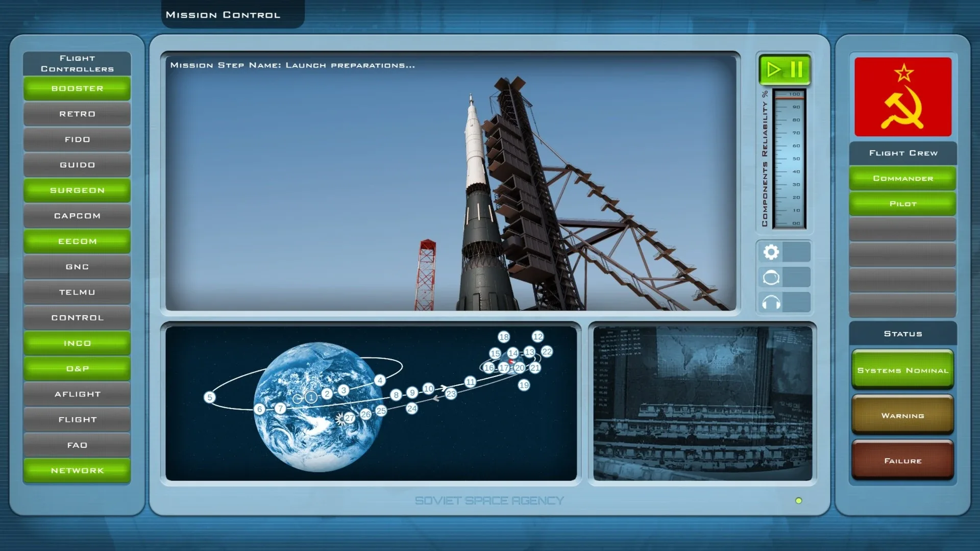Toggle the SURGEON flight controller
This screenshot has width=980, height=551.
click(x=77, y=190)
